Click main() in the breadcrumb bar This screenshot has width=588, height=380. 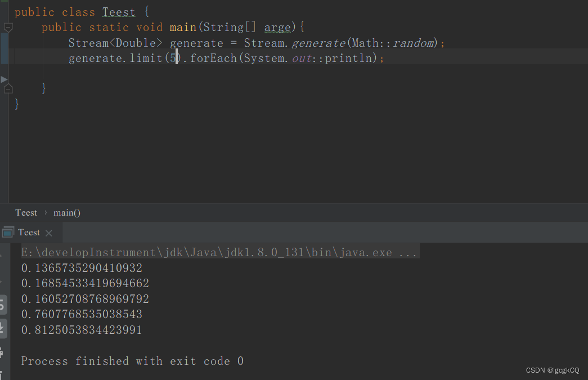pyautogui.click(x=66, y=212)
